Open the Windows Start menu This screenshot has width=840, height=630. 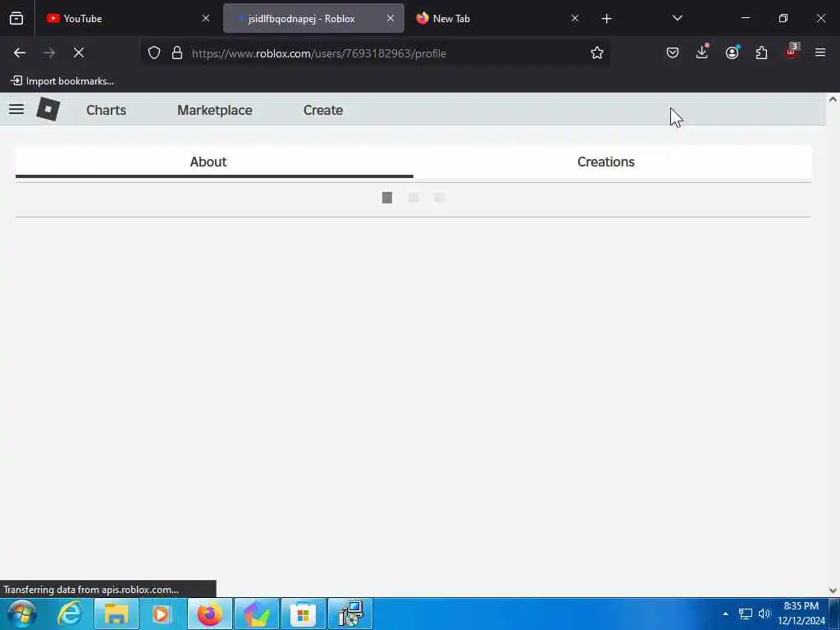21,614
